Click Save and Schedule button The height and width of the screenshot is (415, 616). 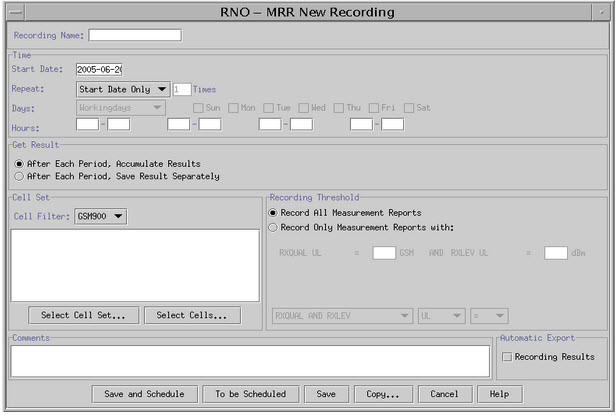(144, 394)
